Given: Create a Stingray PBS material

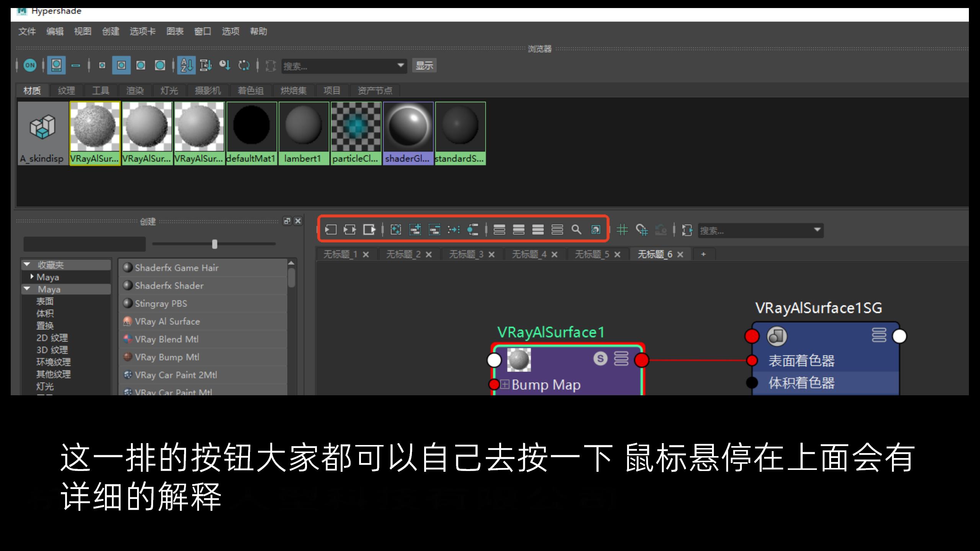Looking at the screenshot, I should [x=203, y=303].
